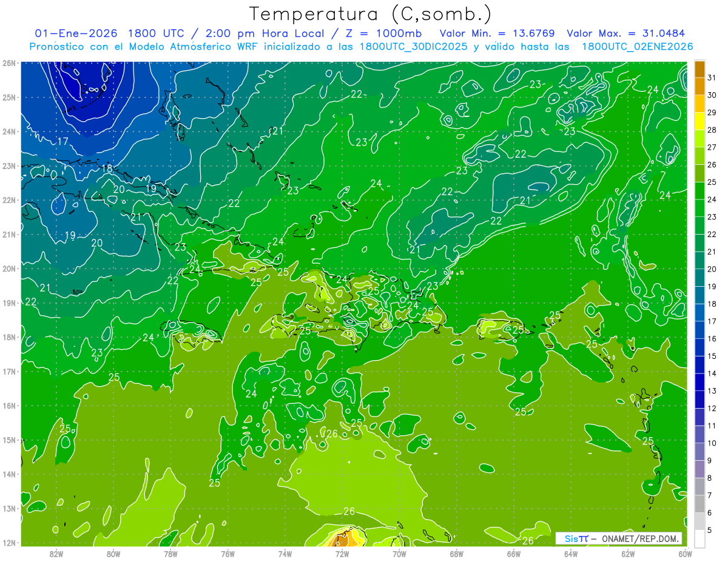Click the colorbar label '31'
728x562 pixels.
712,77
